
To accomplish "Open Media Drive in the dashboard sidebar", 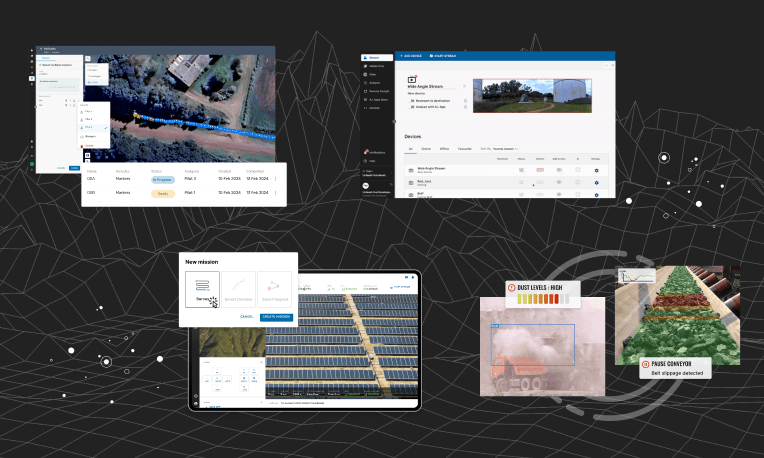I will (x=376, y=66).
